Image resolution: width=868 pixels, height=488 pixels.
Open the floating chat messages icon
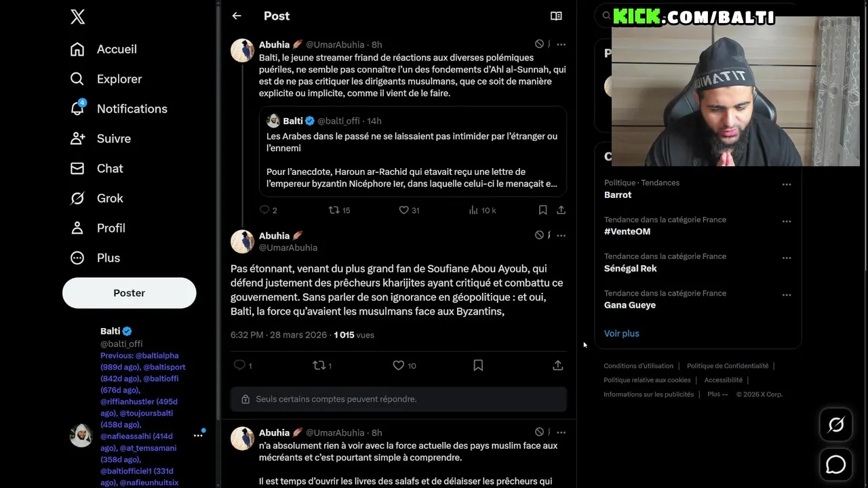point(835,464)
